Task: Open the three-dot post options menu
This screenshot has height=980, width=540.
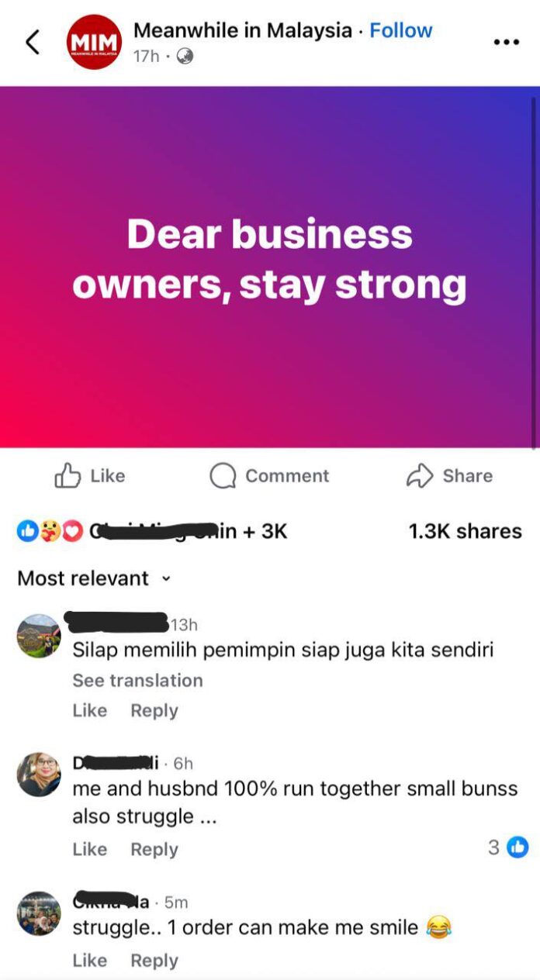Action: (506, 42)
